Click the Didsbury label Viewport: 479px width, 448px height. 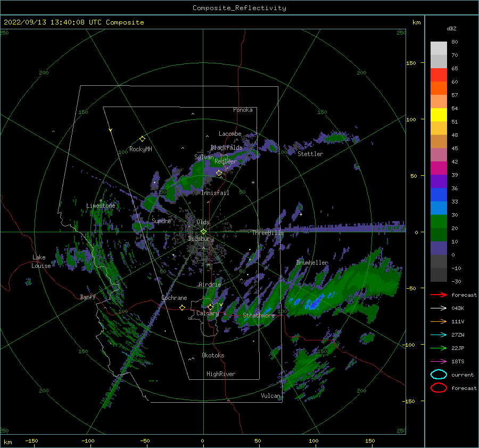201,239
